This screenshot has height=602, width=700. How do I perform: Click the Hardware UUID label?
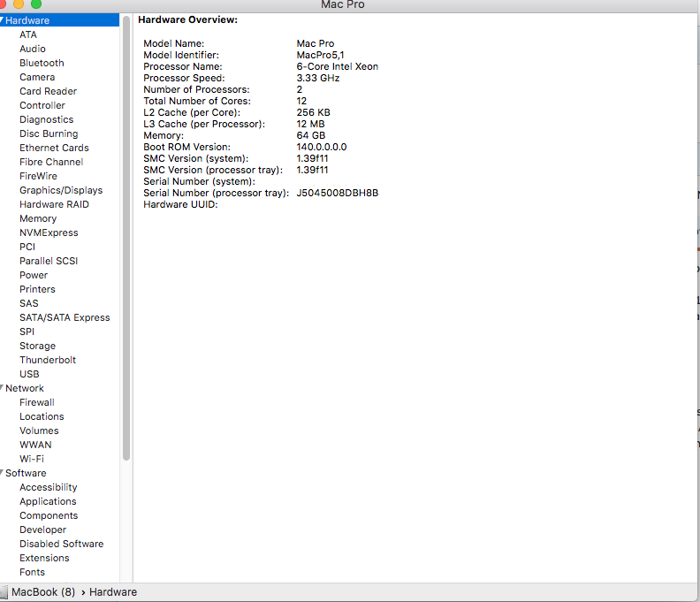coord(180,204)
